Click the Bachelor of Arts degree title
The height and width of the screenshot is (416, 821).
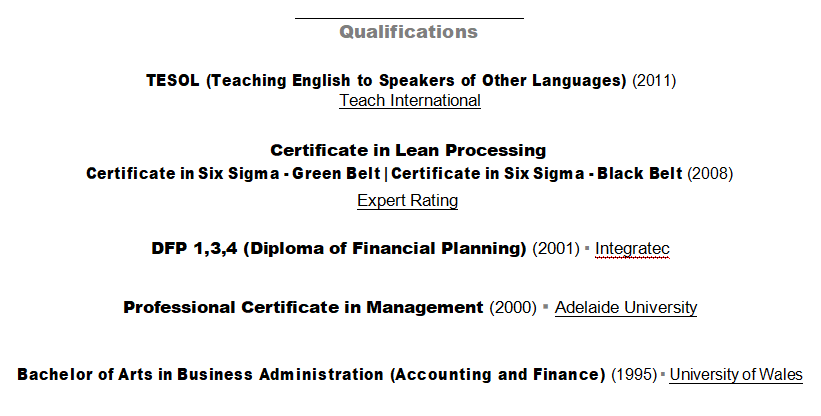coord(311,375)
